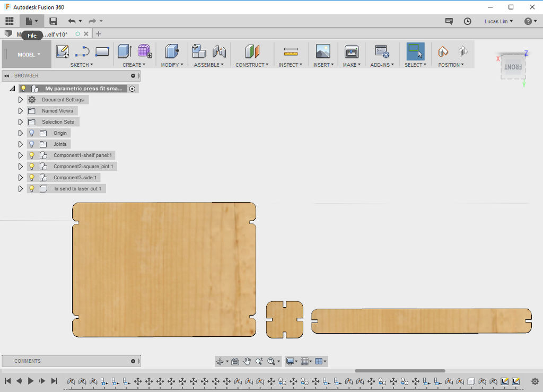Screen dimensions: 543x392
Task: Open the Data Panel grid icon
Action: [x=10, y=21]
